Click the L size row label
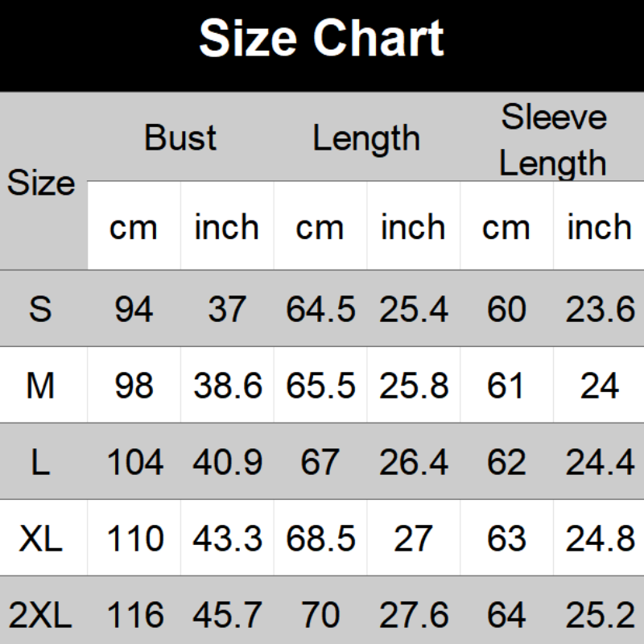 (x=40, y=463)
